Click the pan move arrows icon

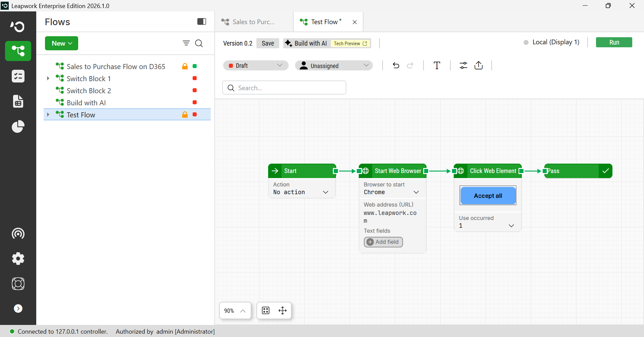(x=283, y=311)
